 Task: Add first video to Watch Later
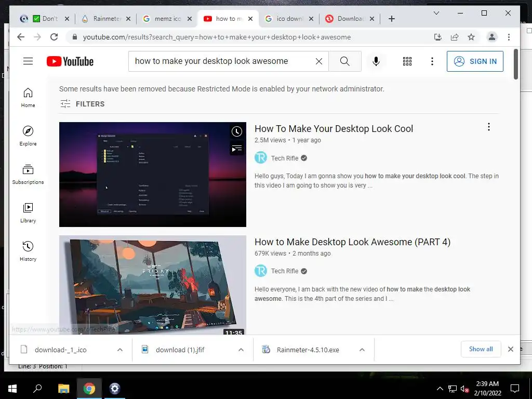tap(237, 131)
